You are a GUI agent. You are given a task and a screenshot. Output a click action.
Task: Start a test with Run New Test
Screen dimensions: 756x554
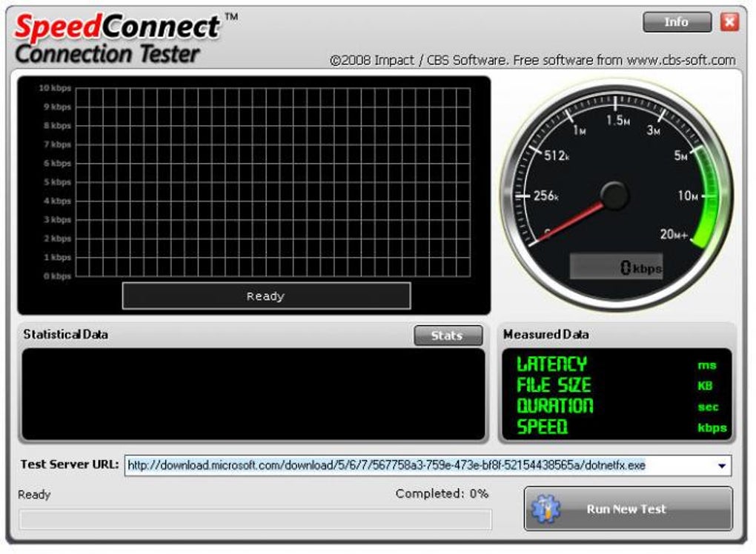coord(629,509)
